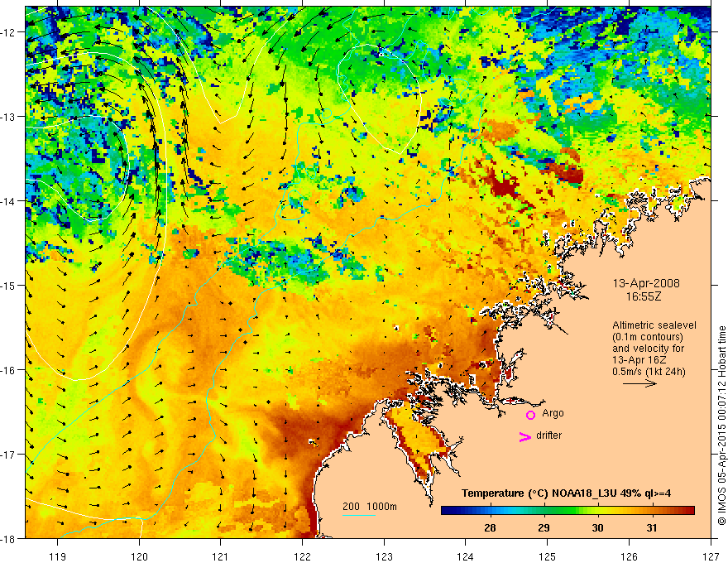
Task: Click the latitude label '-13'
Action: 9,117
